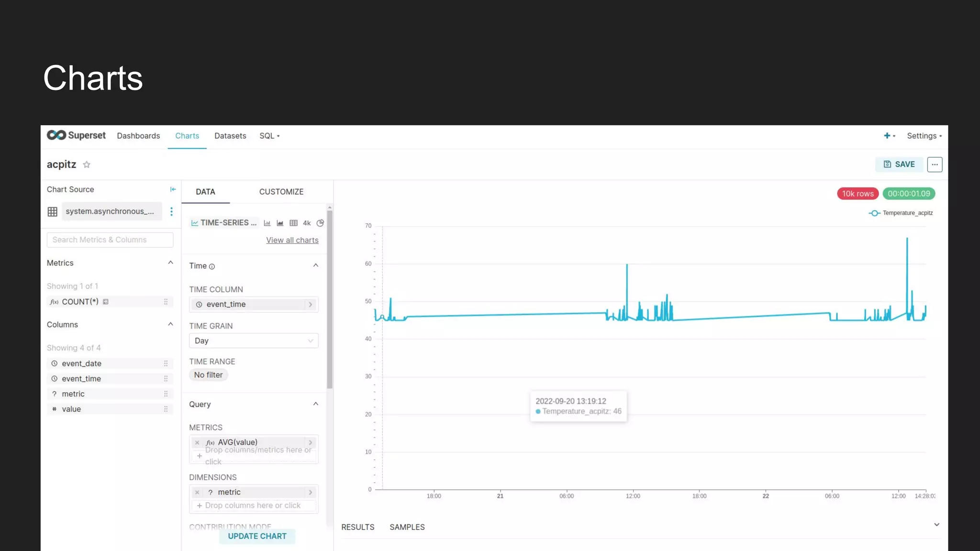Screen dimensions: 980x551
Task: Click the UPDATE CHART button
Action: 257,536
